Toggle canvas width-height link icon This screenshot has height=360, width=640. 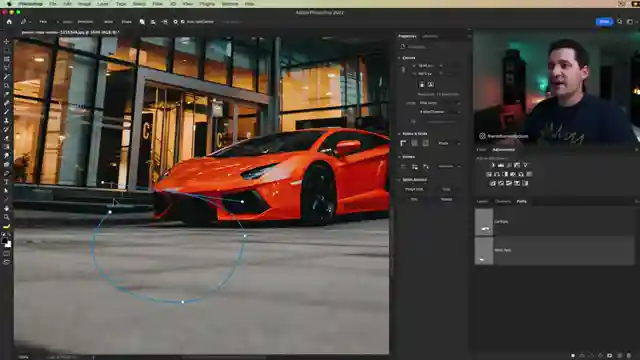(403, 69)
